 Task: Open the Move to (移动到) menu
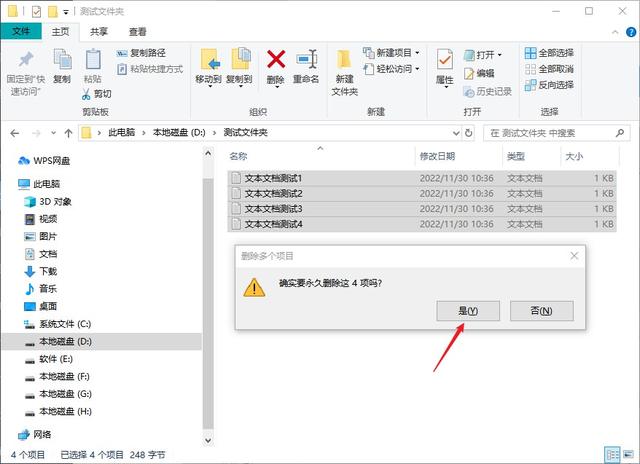(x=209, y=68)
